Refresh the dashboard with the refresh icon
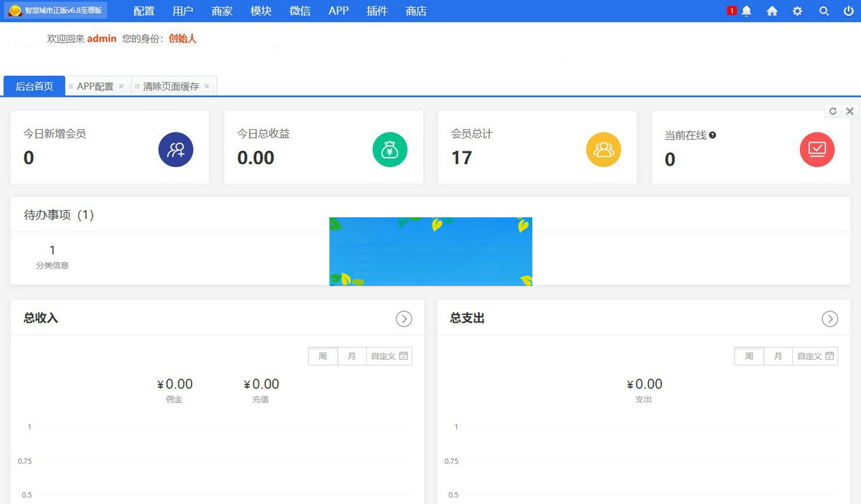 pyautogui.click(x=833, y=111)
